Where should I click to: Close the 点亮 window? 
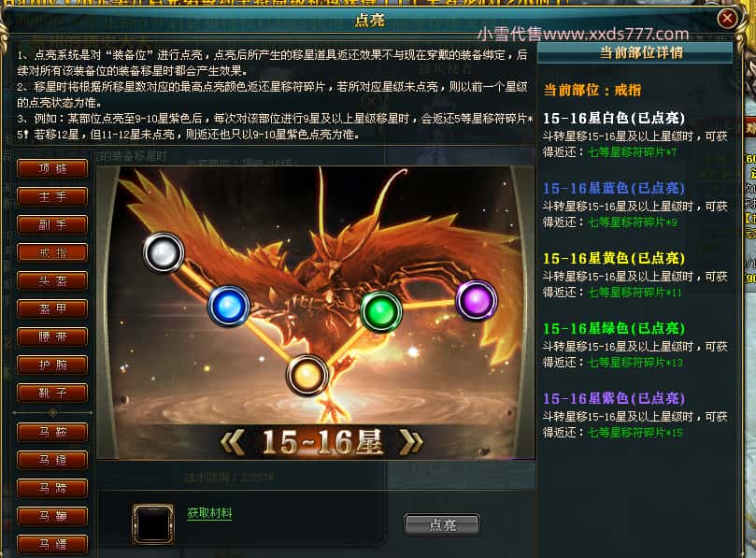[x=727, y=19]
